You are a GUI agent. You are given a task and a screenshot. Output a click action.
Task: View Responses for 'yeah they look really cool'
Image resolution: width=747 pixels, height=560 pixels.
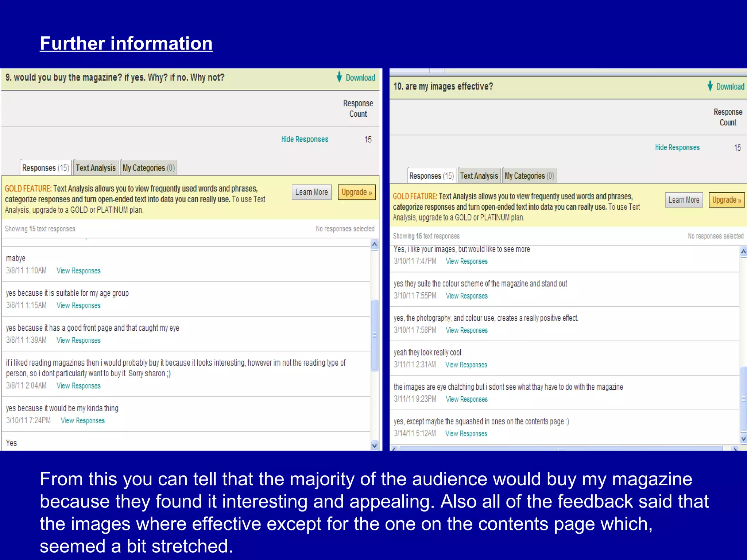tap(466, 365)
